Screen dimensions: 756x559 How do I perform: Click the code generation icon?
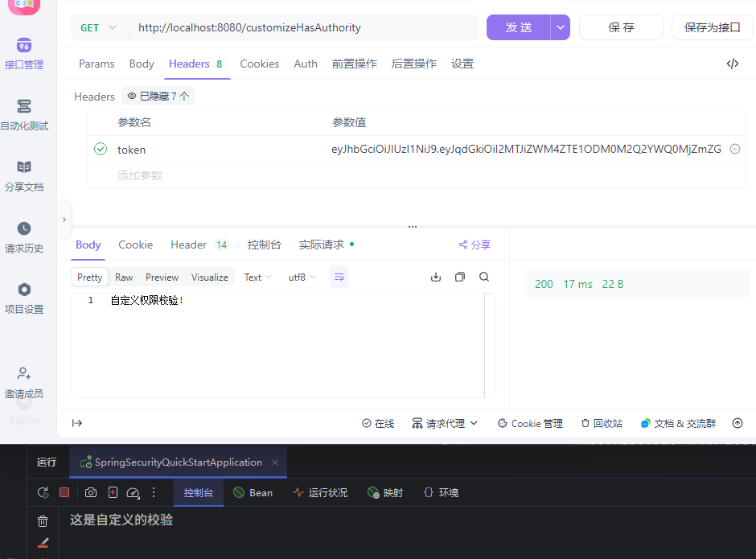point(732,64)
